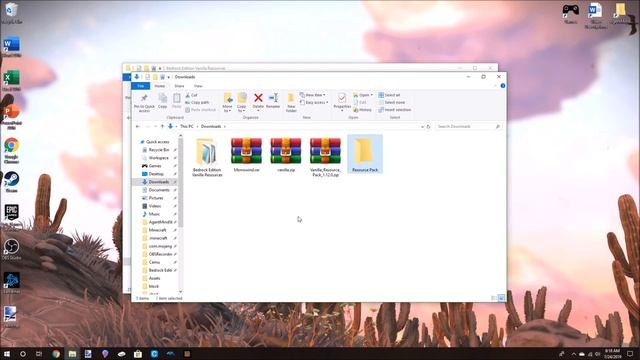Click Copy path in ribbon

click(x=197, y=102)
